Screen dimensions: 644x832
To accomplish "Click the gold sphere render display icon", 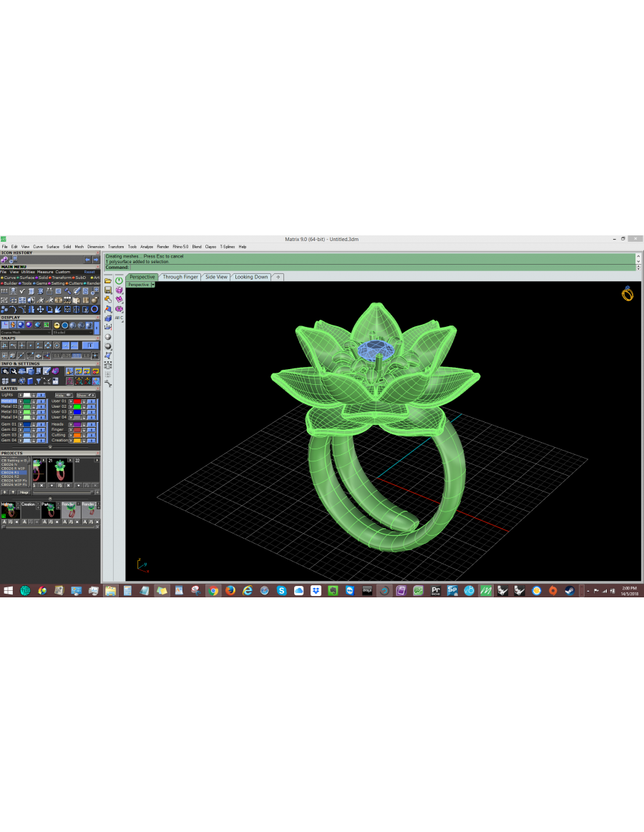I will pyautogui.click(x=57, y=326).
